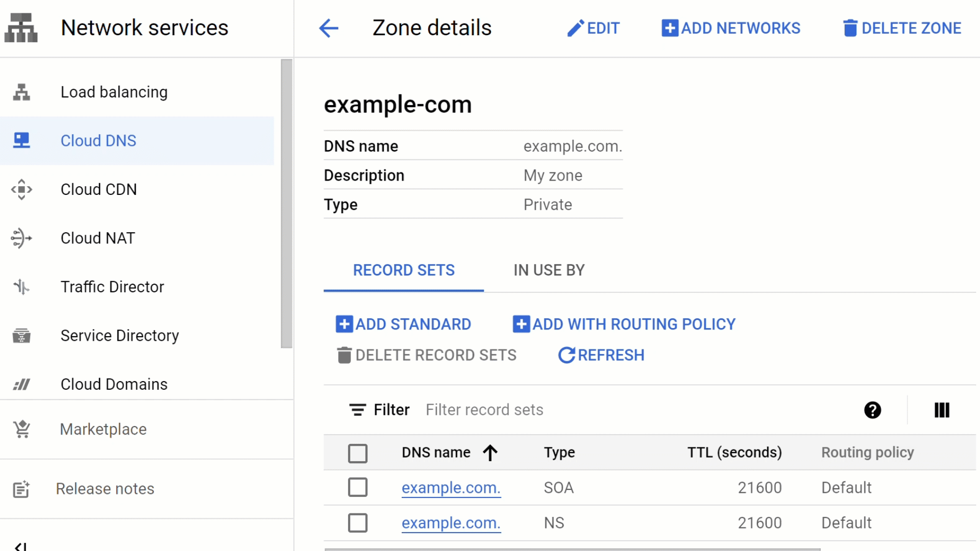Open Service Directory in the sidebar
Image resolution: width=980 pixels, height=551 pixels.
click(137, 336)
